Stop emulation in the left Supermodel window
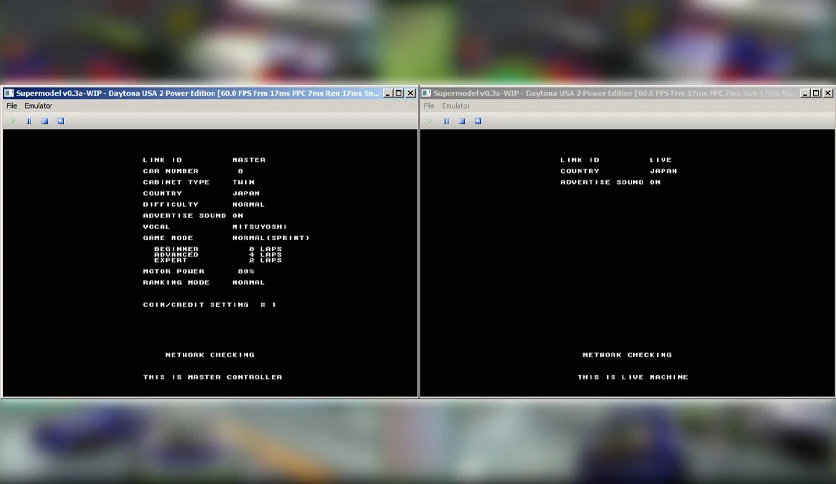This screenshot has height=484, width=836. 45,121
